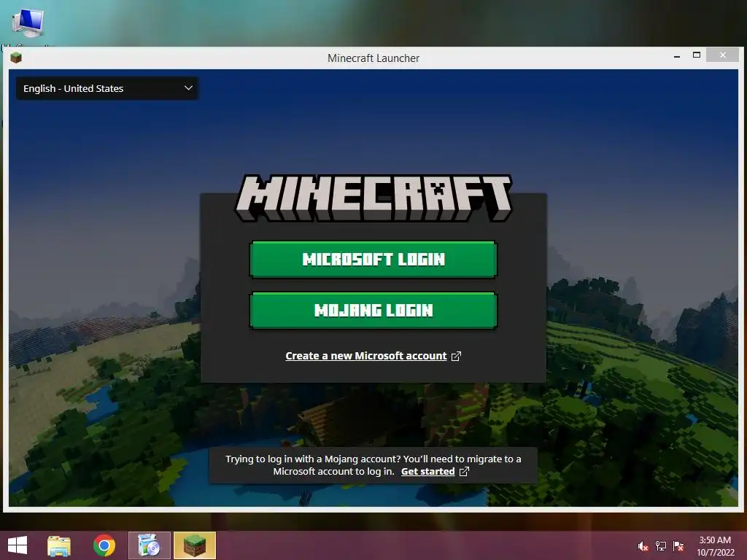This screenshot has height=560, width=747.
Task: Click the external-link icon beside Create account
Action: [x=456, y=356]
